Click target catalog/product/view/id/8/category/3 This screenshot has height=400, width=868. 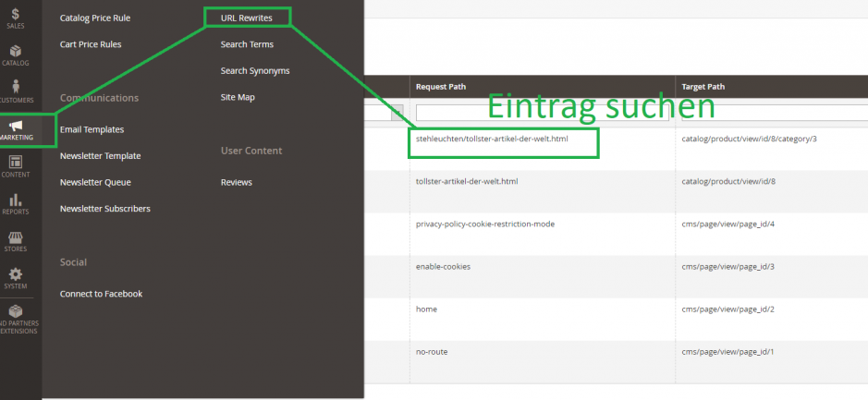pyautogui.click(x=749, y=139)
